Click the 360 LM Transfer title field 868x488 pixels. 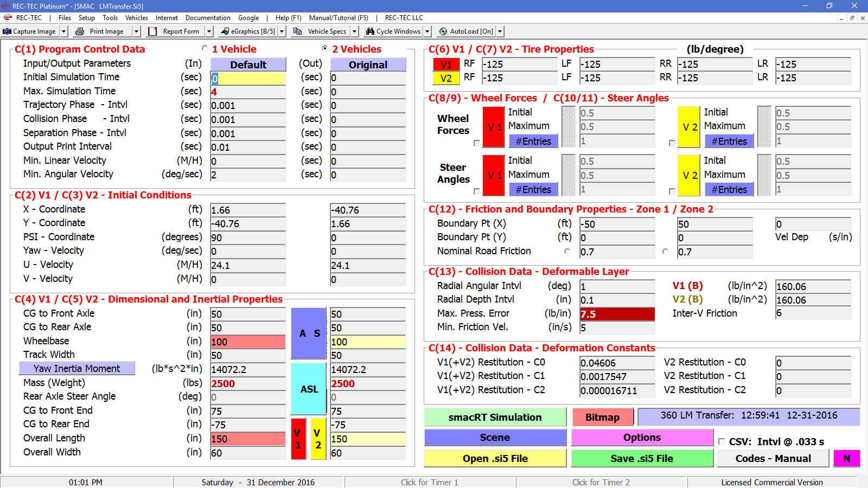(x=749, y=416)
